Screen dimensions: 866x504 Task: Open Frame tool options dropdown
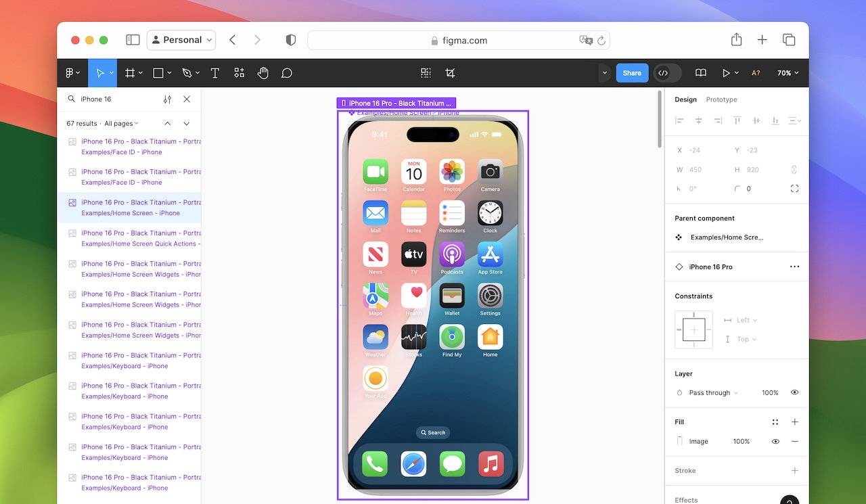[x=141, y=73]
